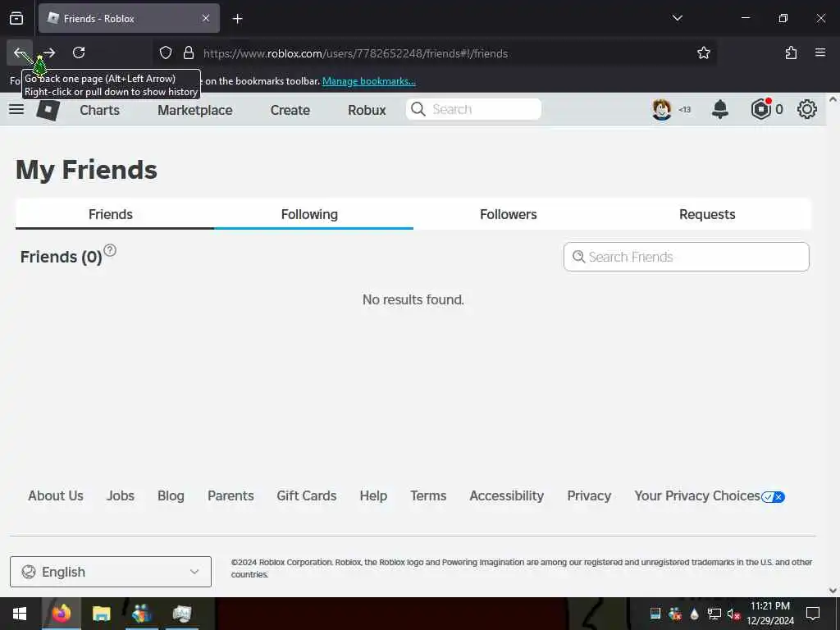The height and width of the screenshot is (630, 840).
Task: View site security via padlock icon
Action: 189,53
